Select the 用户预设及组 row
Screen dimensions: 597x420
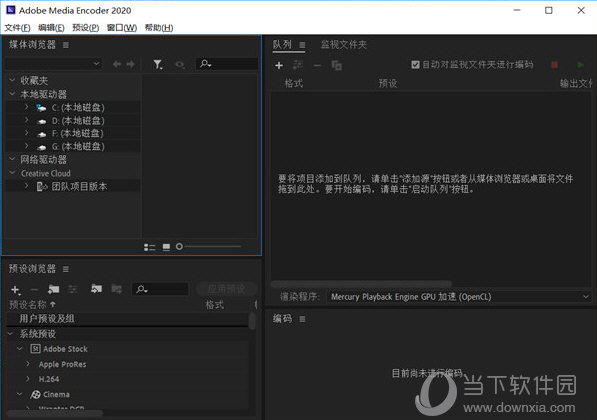click(127, 319)
